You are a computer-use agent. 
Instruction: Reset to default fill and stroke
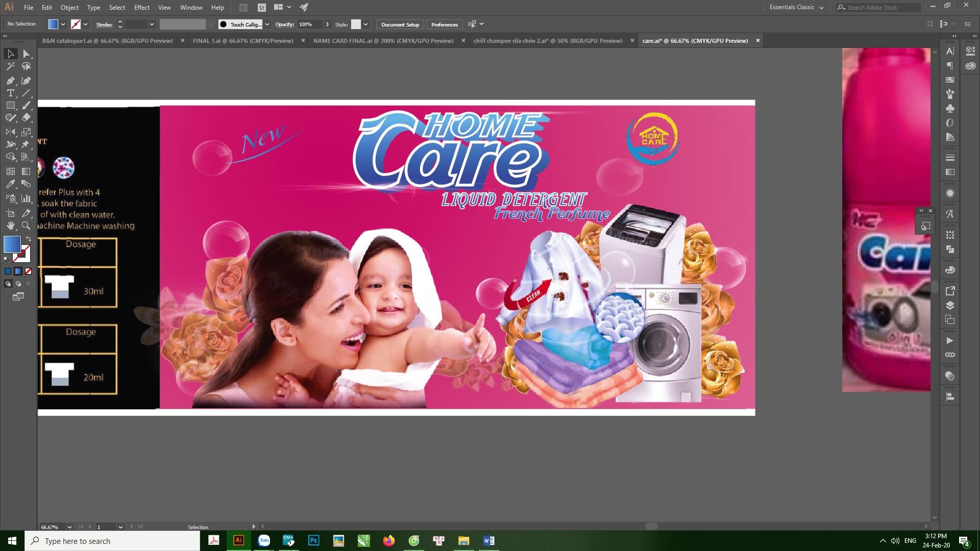pyautogui.click(x=6, y=260)
